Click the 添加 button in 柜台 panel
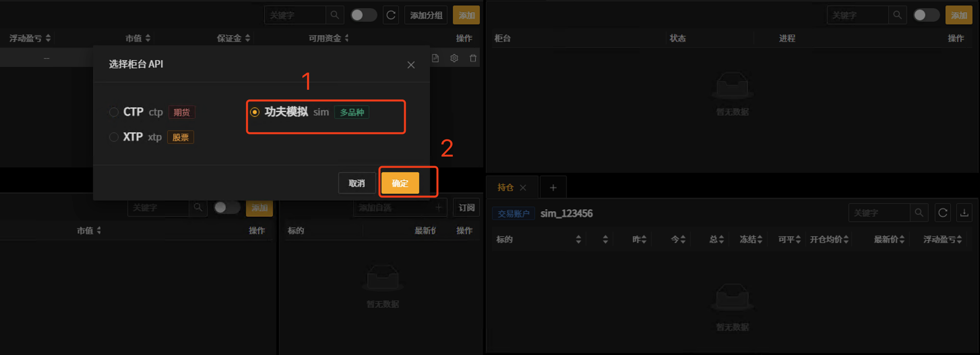Image resolution: width=980 pixels, height=355 pixels. [958, 15]
